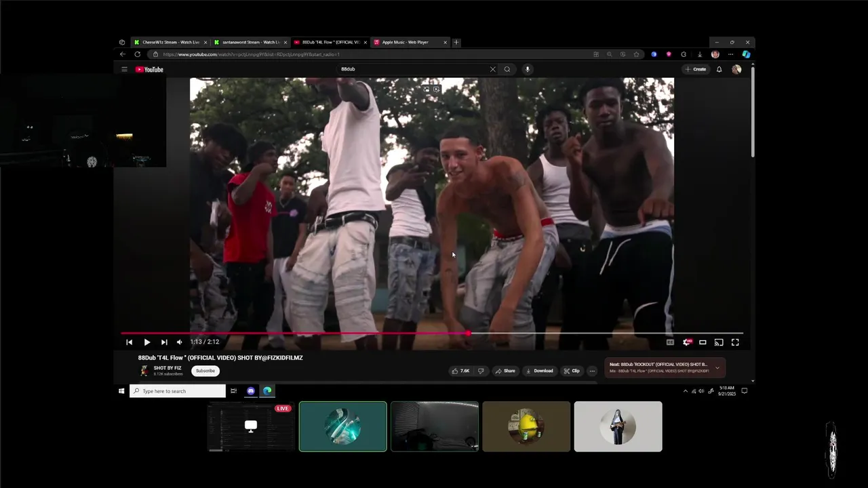Screen dimensions: 868x488
Task: Open SHOT BY FIZ channel avatar
Action: click(144, 371)
